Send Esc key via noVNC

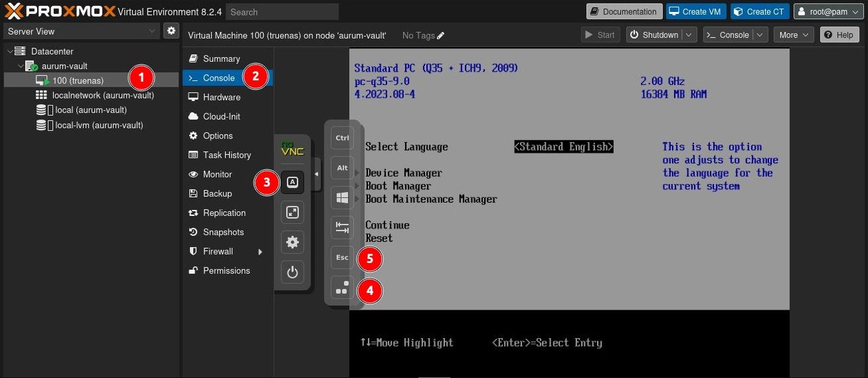click(342, 258)
